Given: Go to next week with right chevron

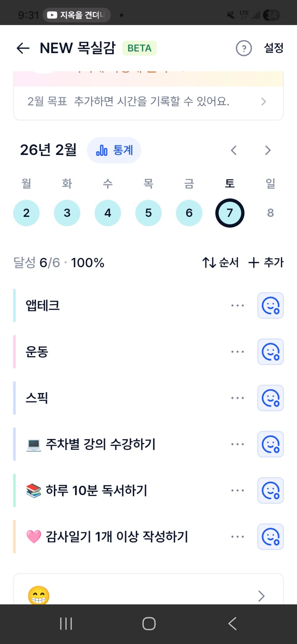Looking at the screenshot, I should pos(267,150).
